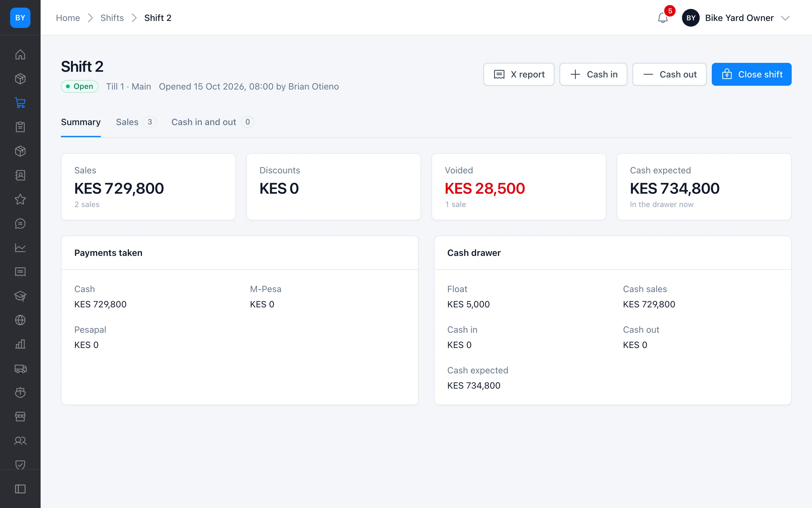This screenshot has height=508, width=812.
Task: Open the ship icon in the sidebar
Action: click(x=20, y=392)
